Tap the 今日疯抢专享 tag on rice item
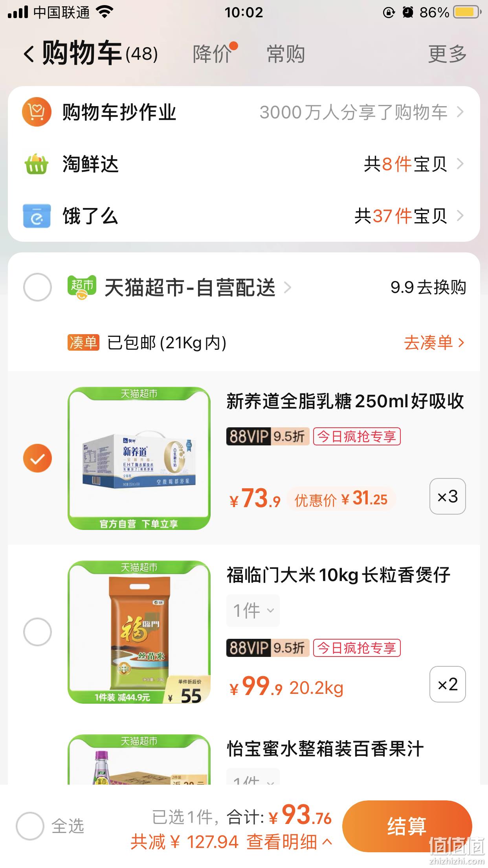Viewport: 488px width, 868px height. [x=357, y=648]
